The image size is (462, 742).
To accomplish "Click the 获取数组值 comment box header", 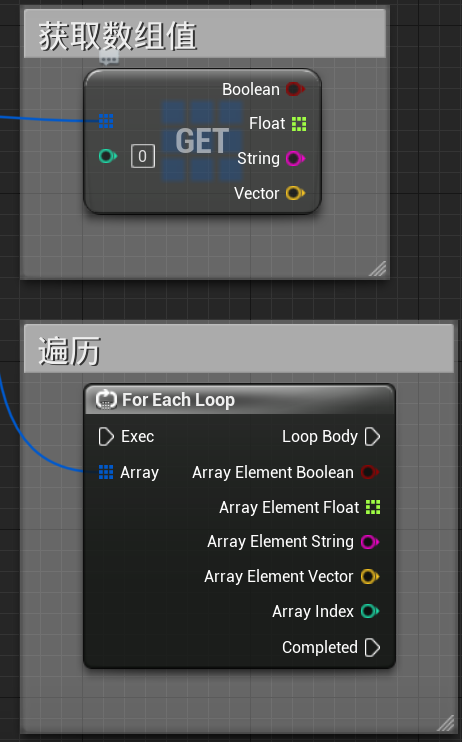I will [205, 34].
